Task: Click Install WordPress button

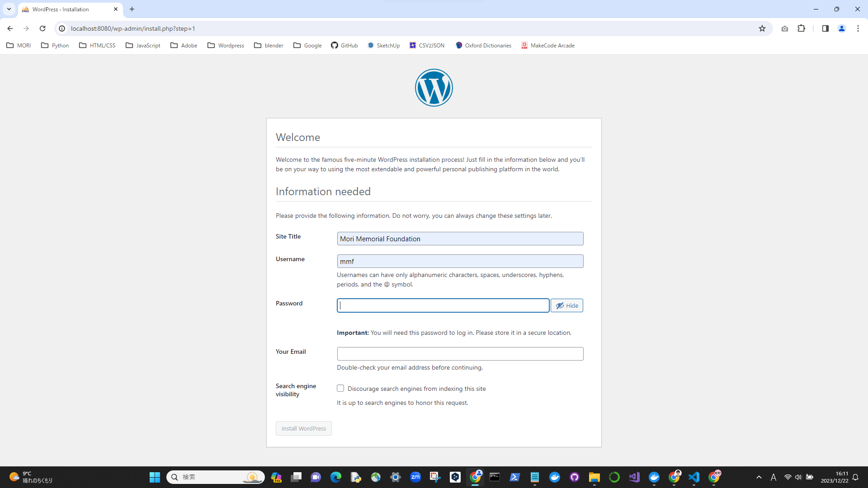Action: [303, 428]
